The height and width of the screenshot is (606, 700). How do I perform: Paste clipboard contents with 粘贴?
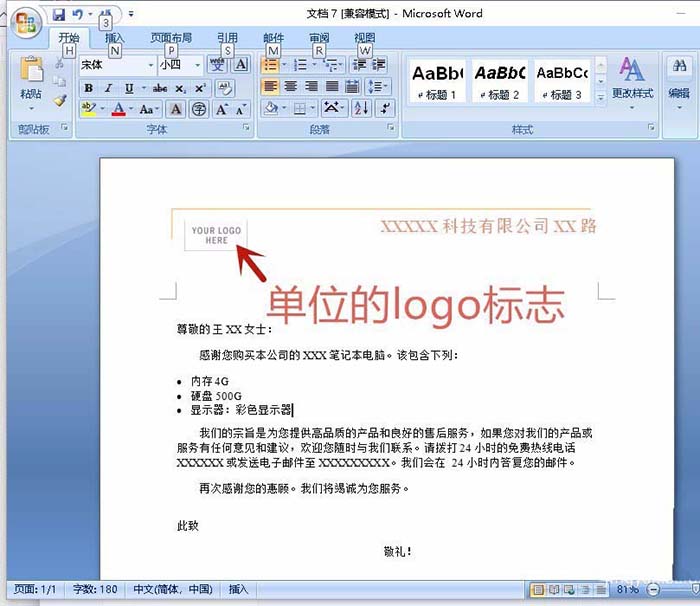tap(31, 83)
